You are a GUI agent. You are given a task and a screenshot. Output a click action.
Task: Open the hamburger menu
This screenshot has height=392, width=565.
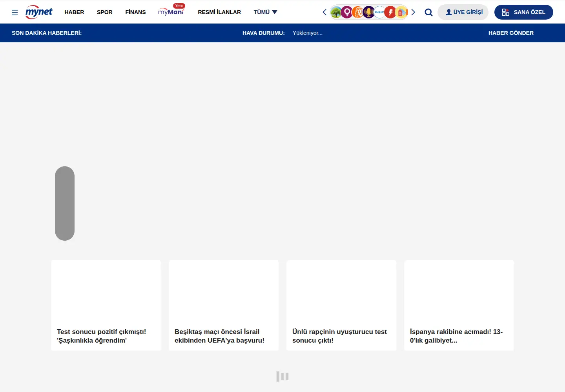[x=15, y=13]
